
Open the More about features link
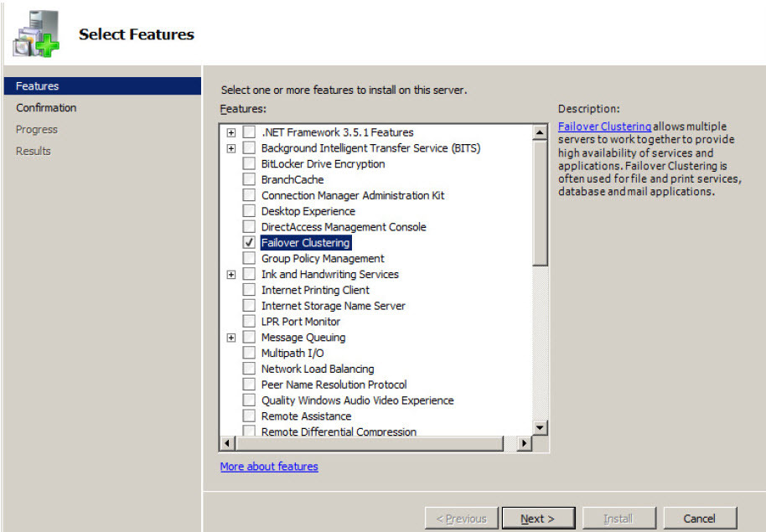269,467
